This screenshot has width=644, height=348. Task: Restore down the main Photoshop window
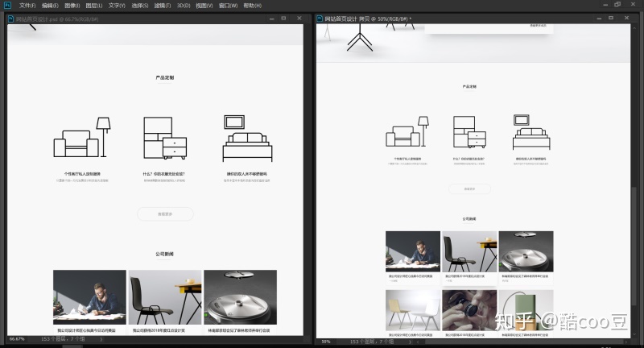[x=617, y=5]
